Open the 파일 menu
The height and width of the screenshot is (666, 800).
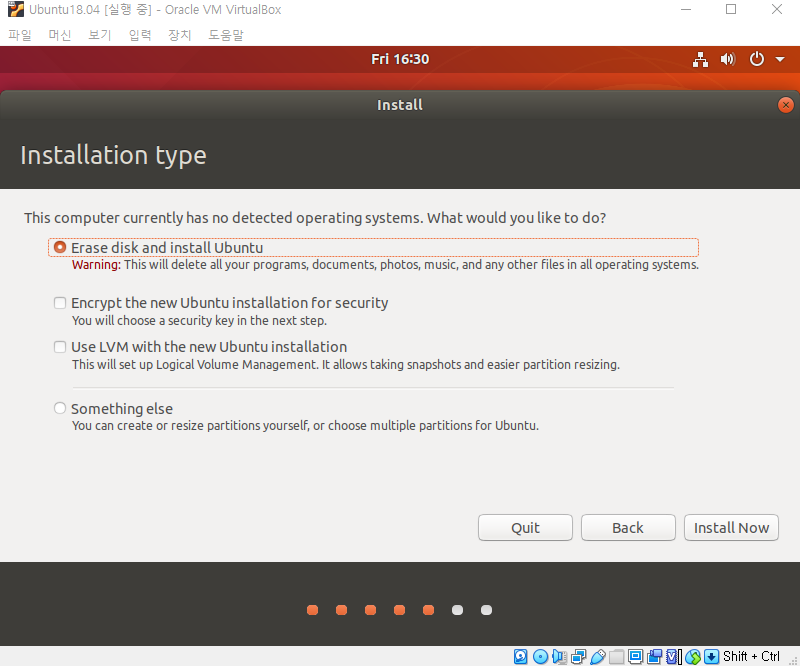[20, 35]
